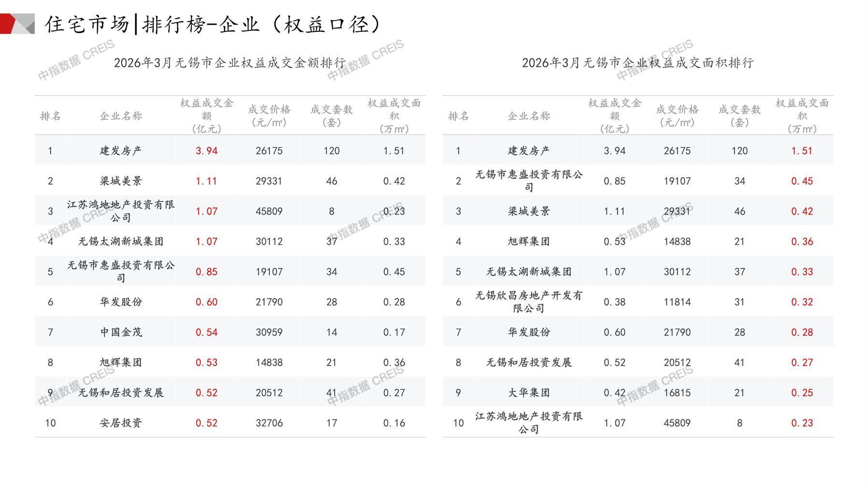Click the red 3.94 amount value
868x488 pixels.
point(206,151)
